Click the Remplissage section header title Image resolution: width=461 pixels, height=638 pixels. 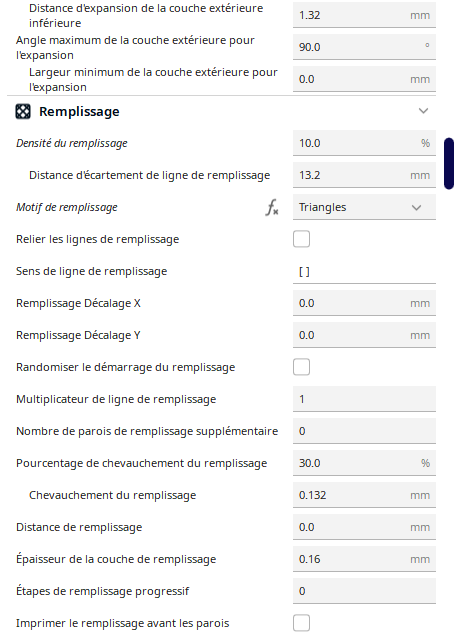[x=79, y=111]
